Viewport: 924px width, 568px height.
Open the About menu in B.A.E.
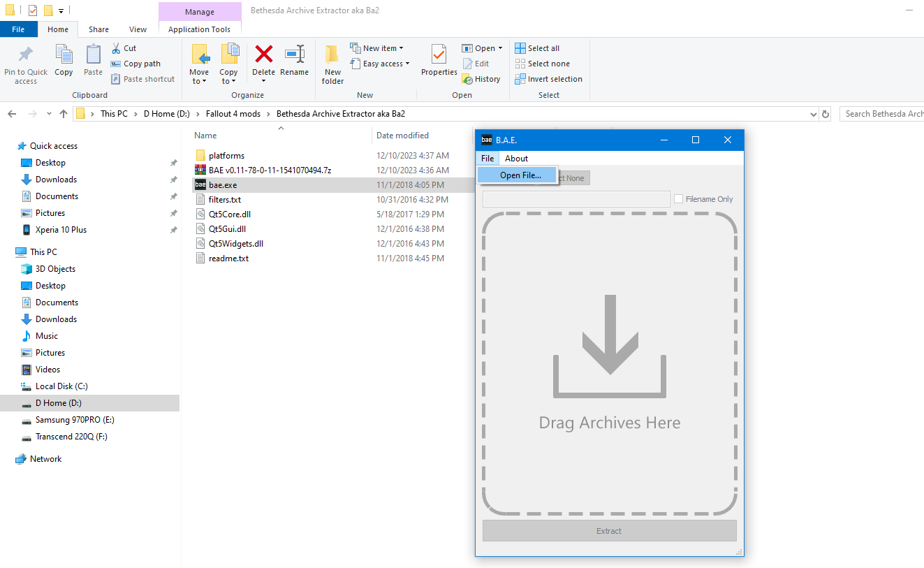(x=516, y=159)
